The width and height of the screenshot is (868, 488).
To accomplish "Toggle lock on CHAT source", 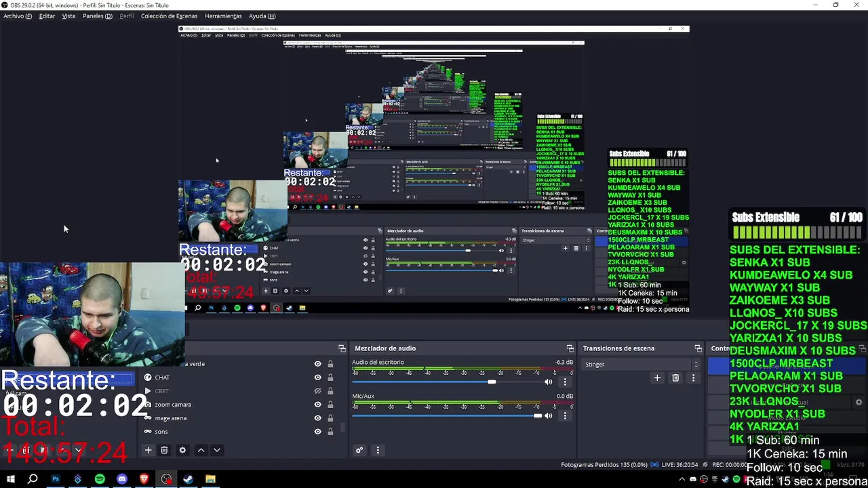I will coord(330,378).
